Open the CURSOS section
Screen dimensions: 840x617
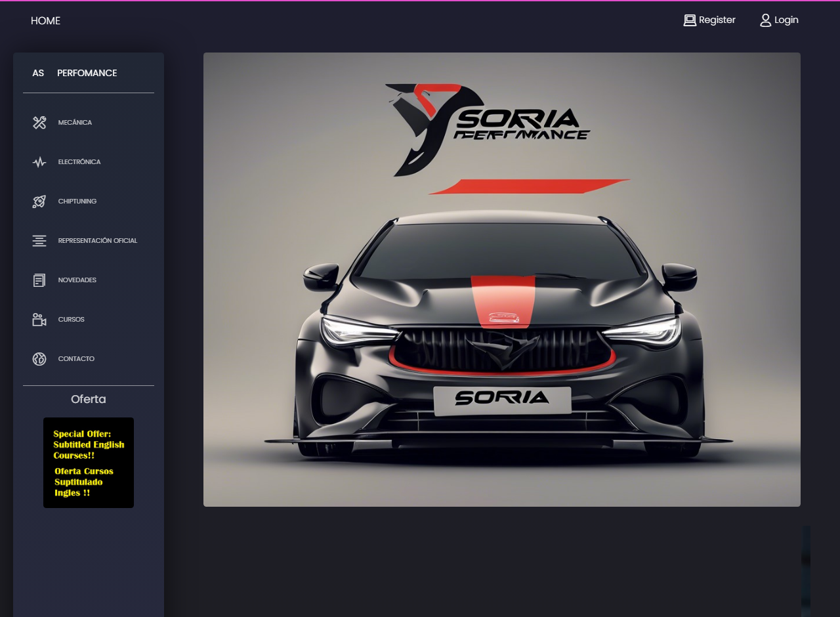coord(71,320)
